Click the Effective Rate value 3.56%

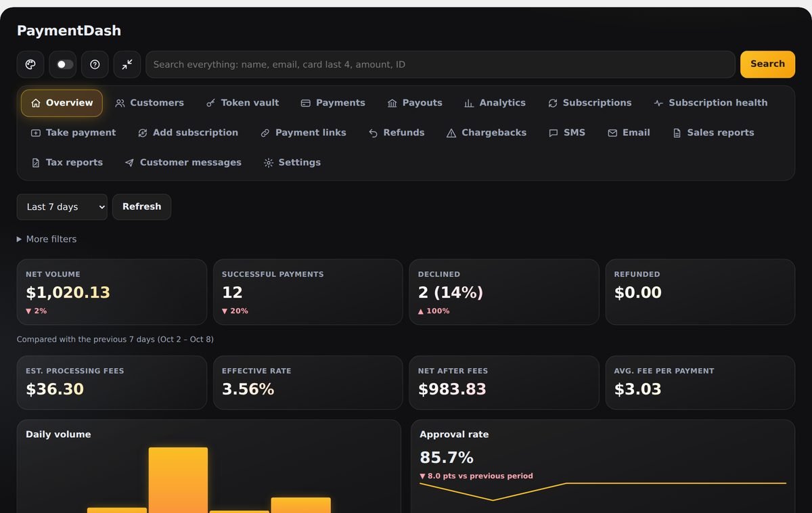[x=248, y=389]
